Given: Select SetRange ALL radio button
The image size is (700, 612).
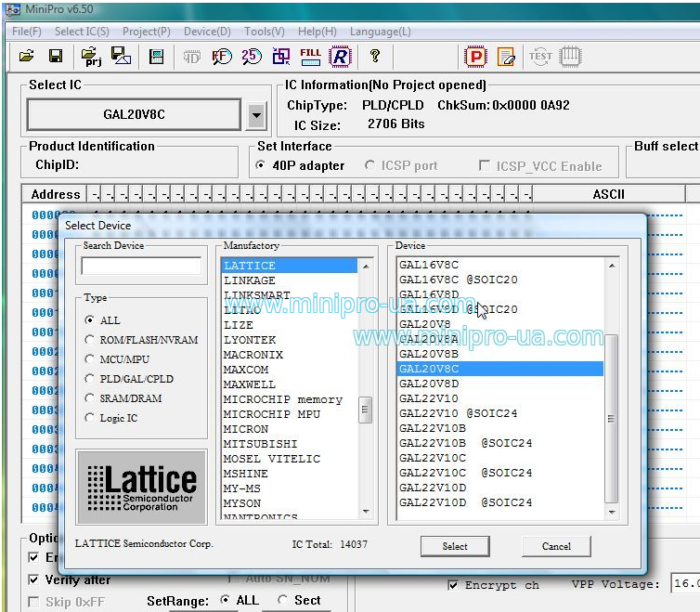Looking at the screenshot, I should click(x=226, y=600).
